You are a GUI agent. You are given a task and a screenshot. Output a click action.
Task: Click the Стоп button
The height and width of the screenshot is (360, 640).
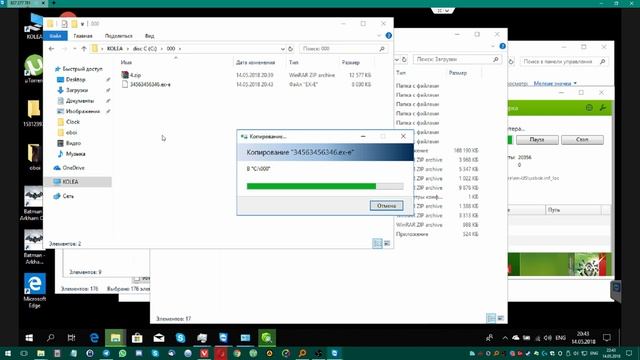582,140
